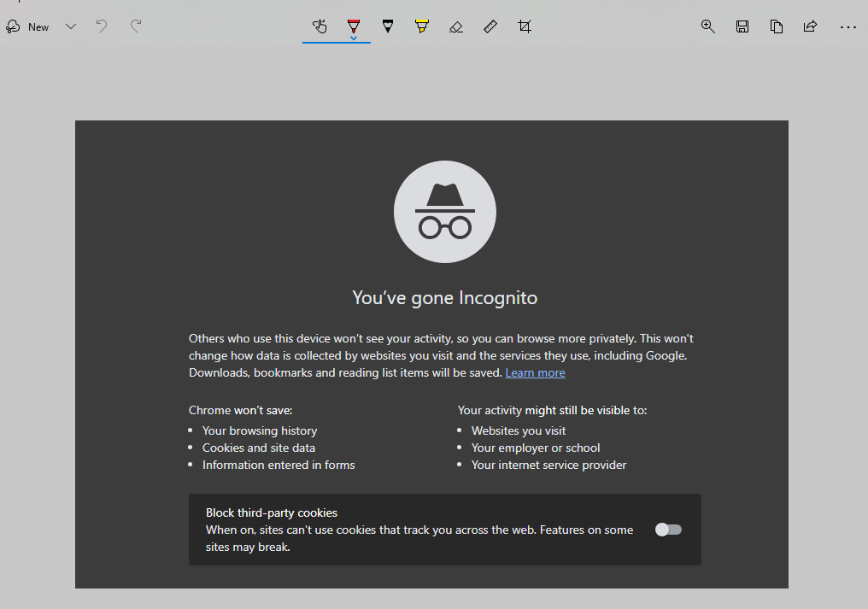Click 'Your employer or school' list item
Viewport: 868px width, 609px height.
click(x=536, y=448)
